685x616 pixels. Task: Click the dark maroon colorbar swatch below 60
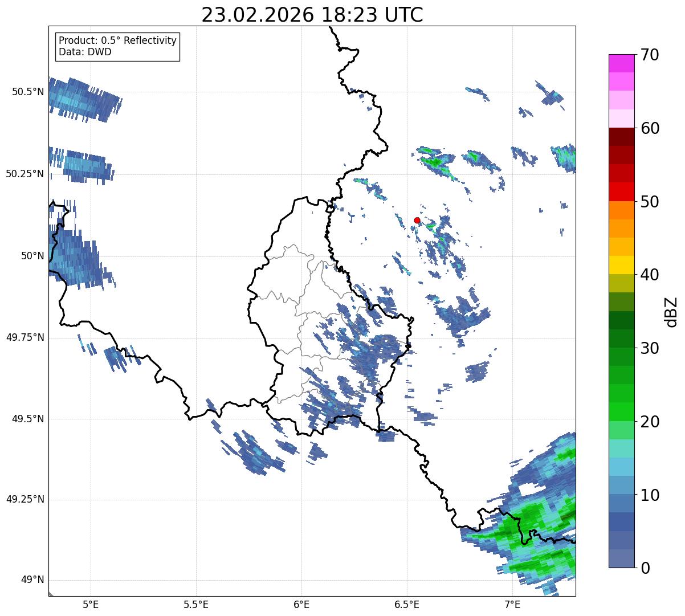point(621,137)
